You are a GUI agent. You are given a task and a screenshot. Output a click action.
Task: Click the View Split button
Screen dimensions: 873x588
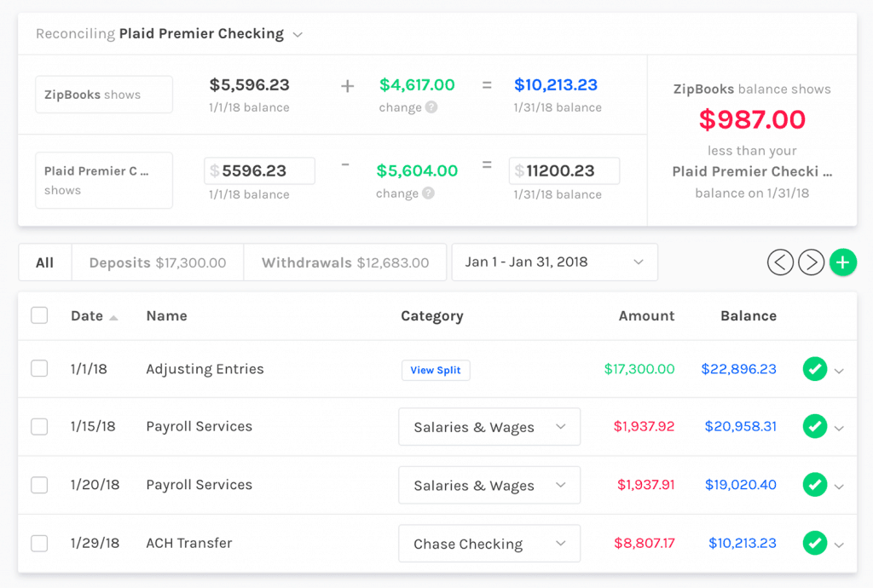pyautogui.click(x=436, y=370)
